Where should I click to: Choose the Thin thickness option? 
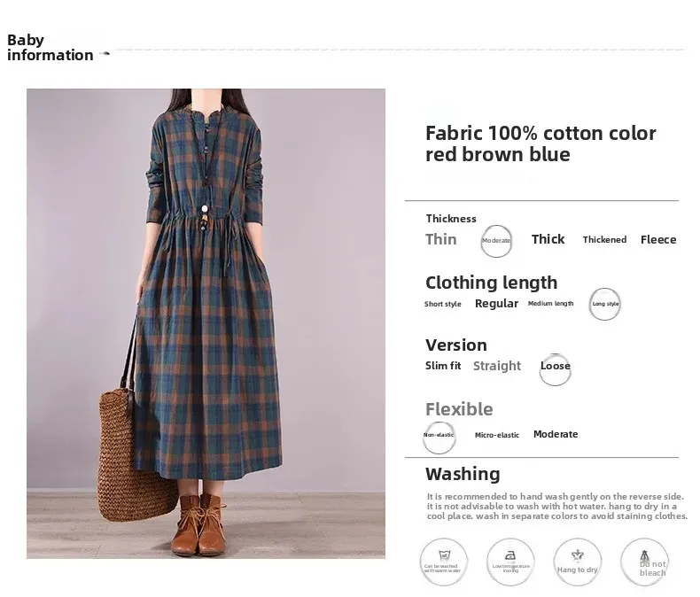441,239
